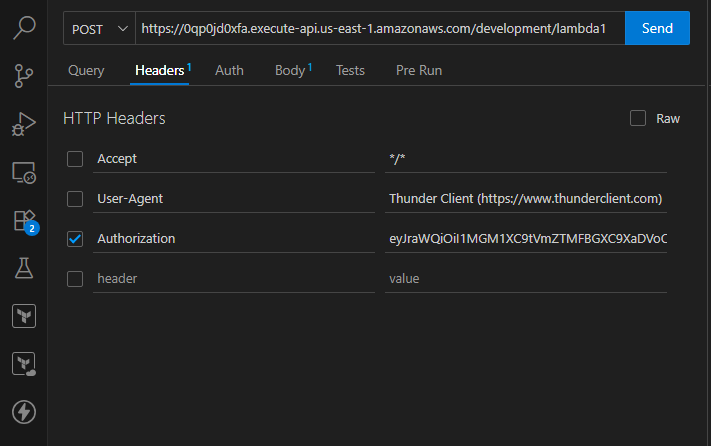Open the POST method dropdown
711x446 pixels.
[99, 29]
